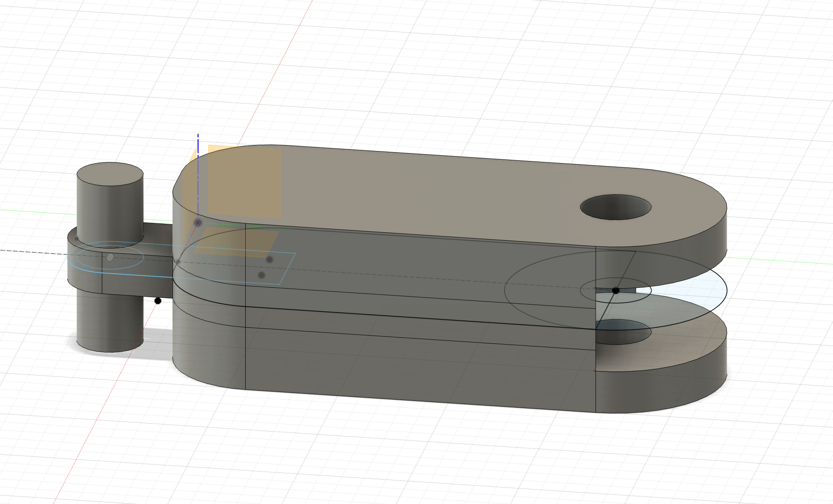Image resolution: width=833 pixels, height=504 pixels.
Task: Click the upper gray sketch point inside blue rectangle
Action: tap(270, 260)
